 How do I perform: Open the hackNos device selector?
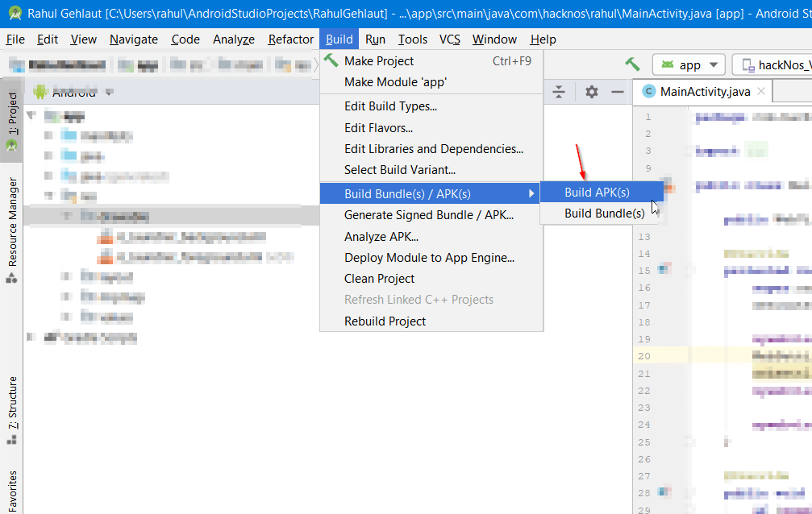(x=772, y=64)
